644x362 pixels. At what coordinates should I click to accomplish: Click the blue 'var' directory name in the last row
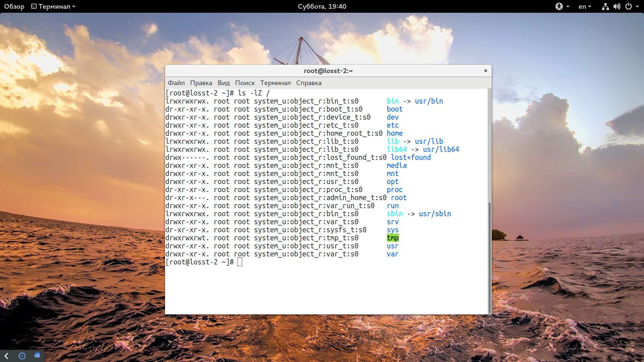tap(393, 254)
